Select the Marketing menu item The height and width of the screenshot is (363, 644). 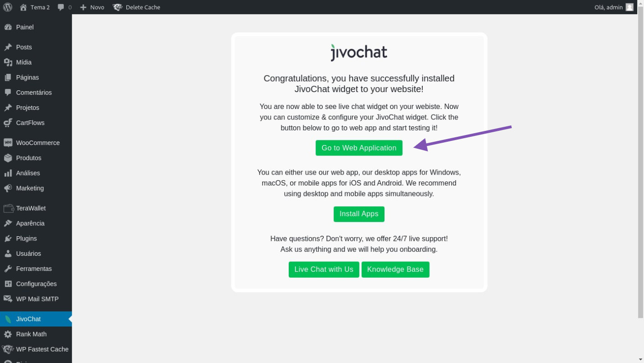[36, 188]
